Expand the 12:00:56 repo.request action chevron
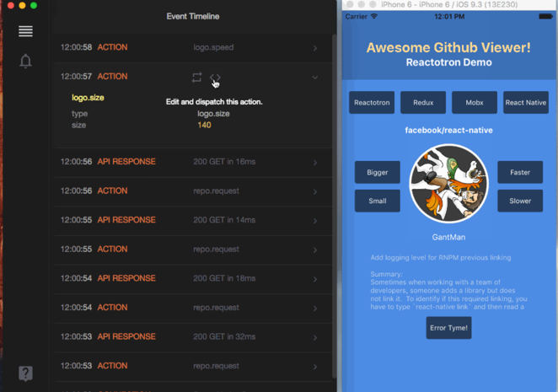 (315, 191)
